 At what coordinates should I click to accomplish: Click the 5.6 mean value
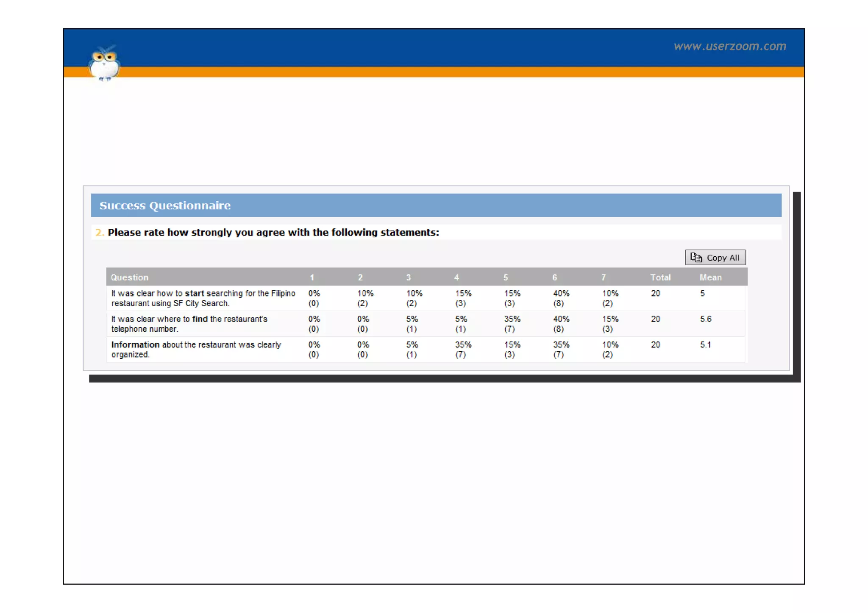[x=706, y=319]
